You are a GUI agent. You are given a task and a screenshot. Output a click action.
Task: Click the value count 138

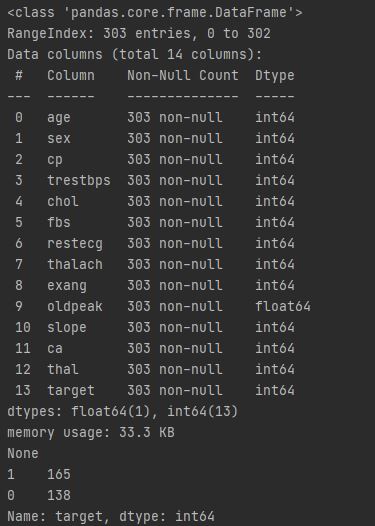tap(59, 495)
